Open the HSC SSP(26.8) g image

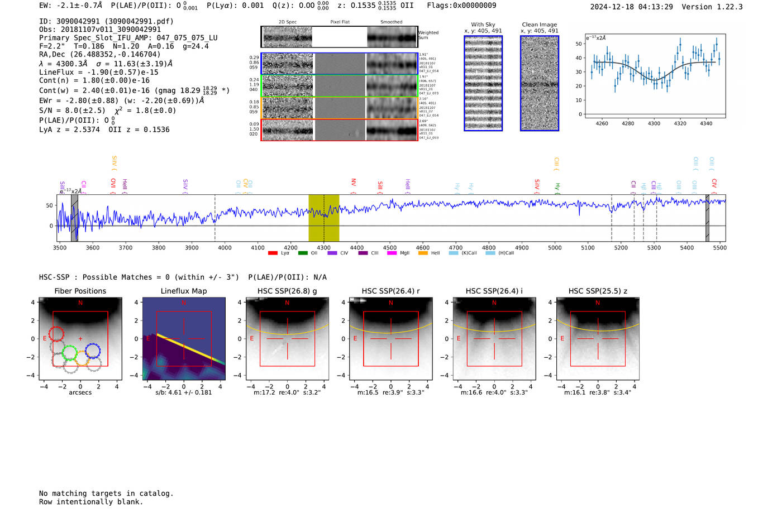tap(287, 339)
